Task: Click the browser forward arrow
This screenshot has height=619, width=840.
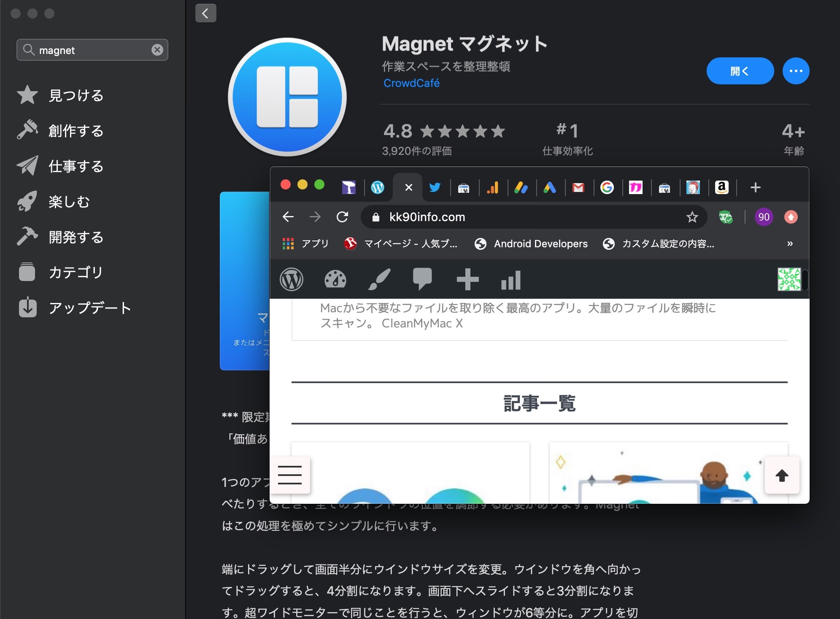Action: [x=315, y=217]
